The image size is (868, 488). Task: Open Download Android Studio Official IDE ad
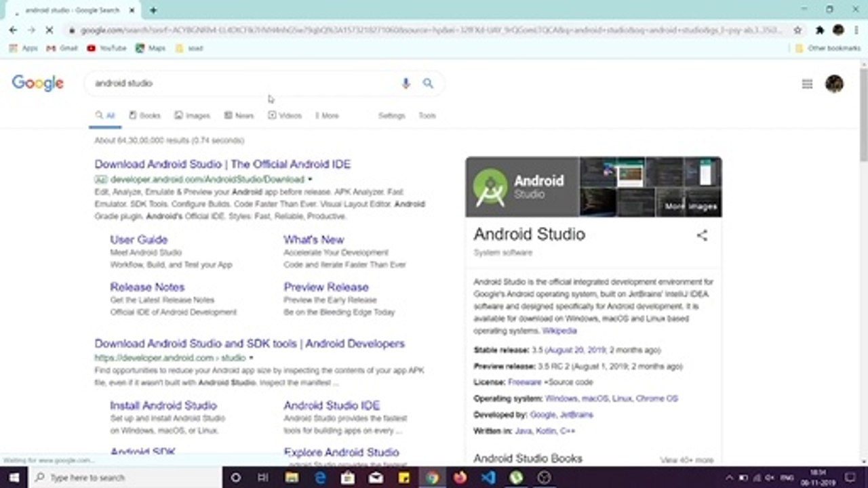pos(222,164)
